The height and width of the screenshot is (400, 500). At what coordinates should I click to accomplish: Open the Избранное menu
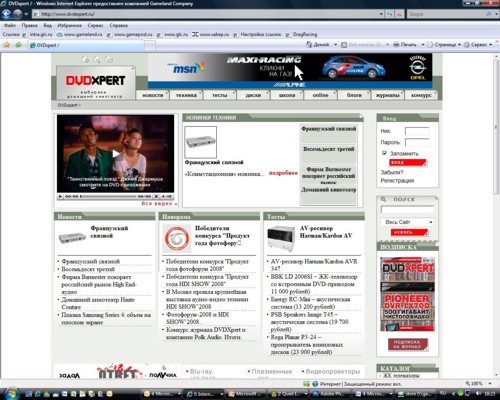tap(69, 25)
